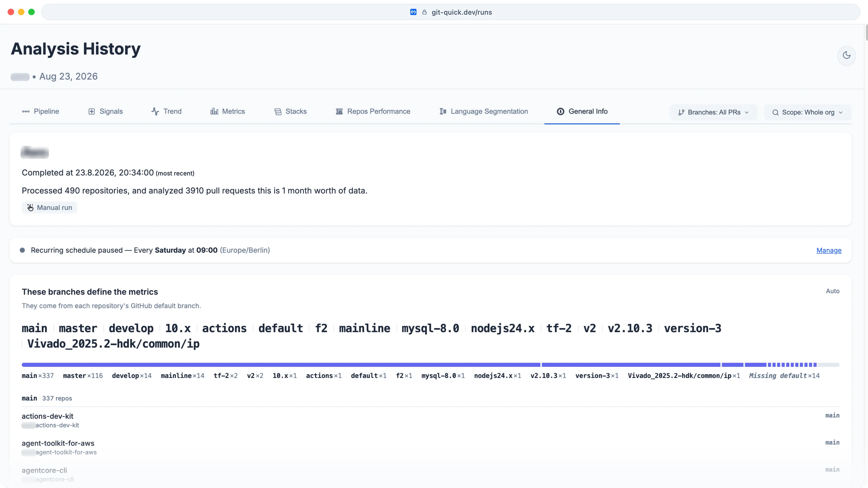Click the General Info circle icon
Screen dimensions: 868x488
click(560, 111)
